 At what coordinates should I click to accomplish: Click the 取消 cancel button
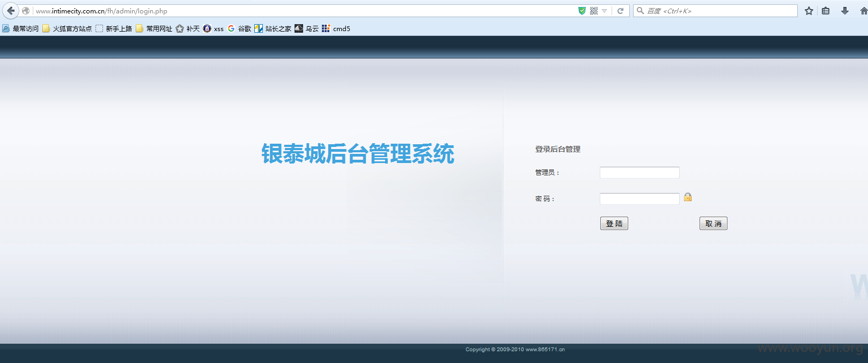pyautogui.click(x=713, y=224)
